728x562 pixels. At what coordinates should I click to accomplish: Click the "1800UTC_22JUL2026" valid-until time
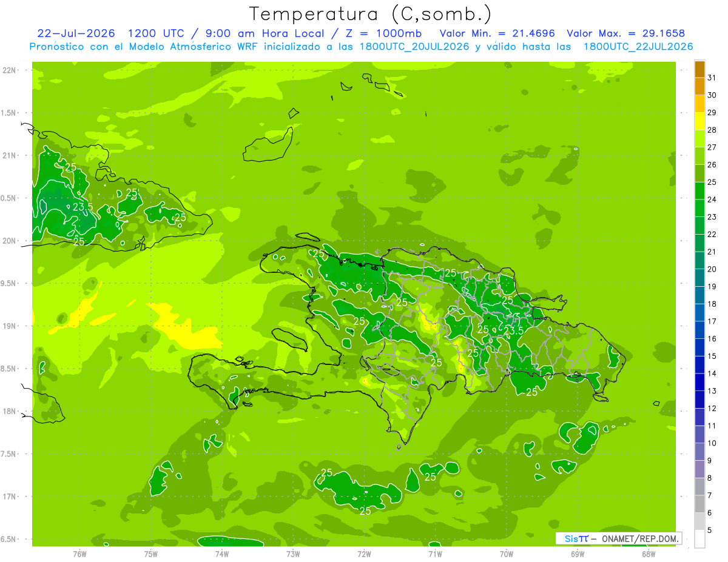pyautogui.click(x=638, y=47)
